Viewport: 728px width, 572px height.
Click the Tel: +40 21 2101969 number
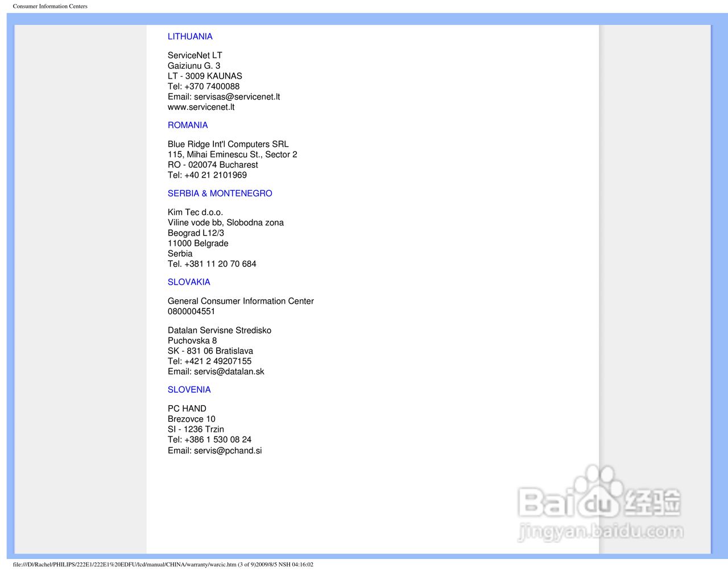pyautogui.click(x=207, y=175)
